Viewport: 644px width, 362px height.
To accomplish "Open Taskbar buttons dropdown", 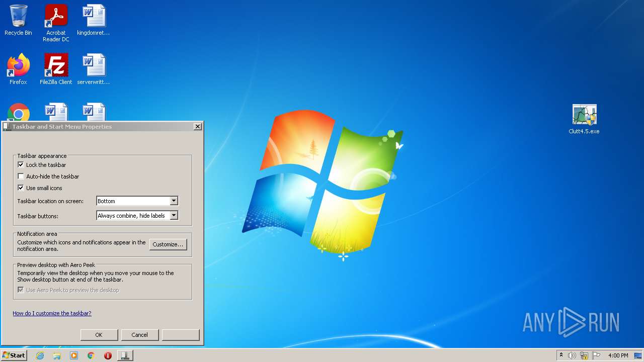I will pyautogui.click(x=137, y=216).
